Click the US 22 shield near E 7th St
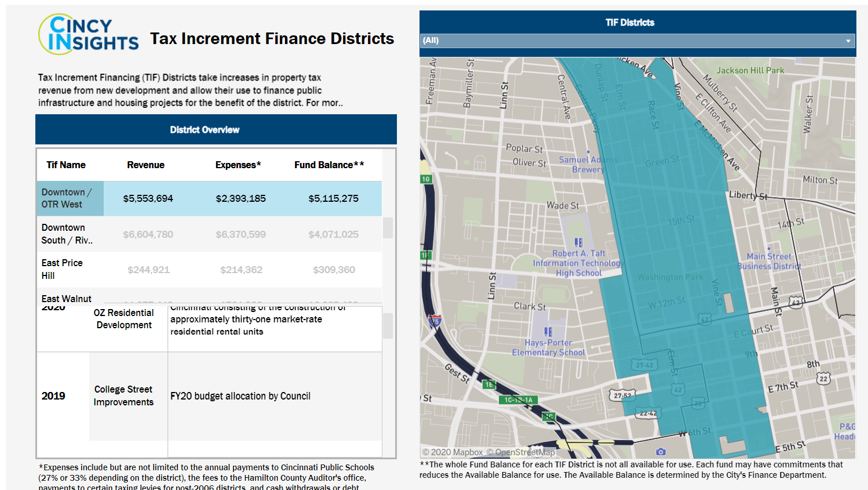The image size is (868, 490). pyautogui.click(x=823, y=379)
